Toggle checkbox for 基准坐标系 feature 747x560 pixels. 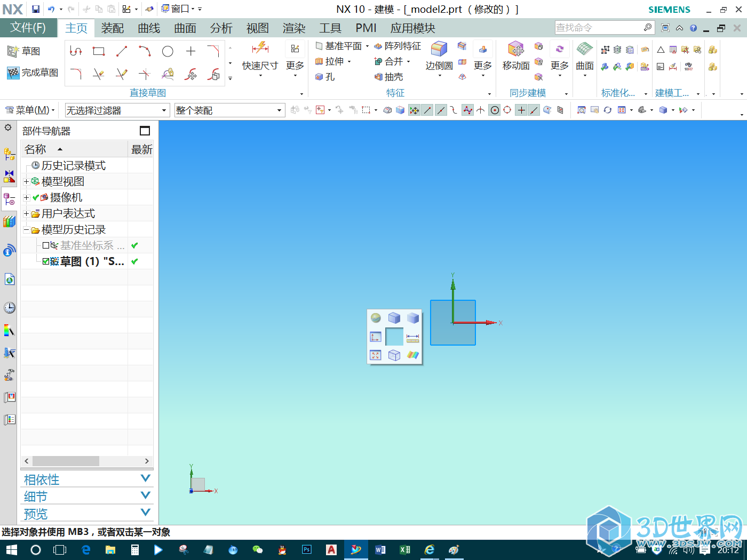46,245
